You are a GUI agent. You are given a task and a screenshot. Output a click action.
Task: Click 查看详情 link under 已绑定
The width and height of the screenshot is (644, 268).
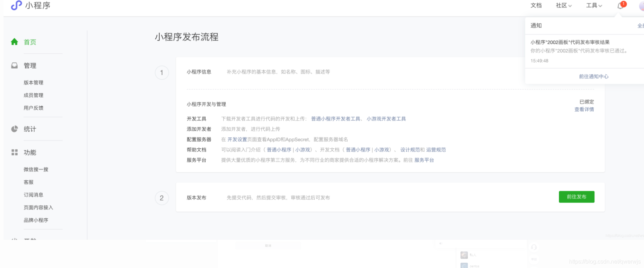tap(584, 110)
